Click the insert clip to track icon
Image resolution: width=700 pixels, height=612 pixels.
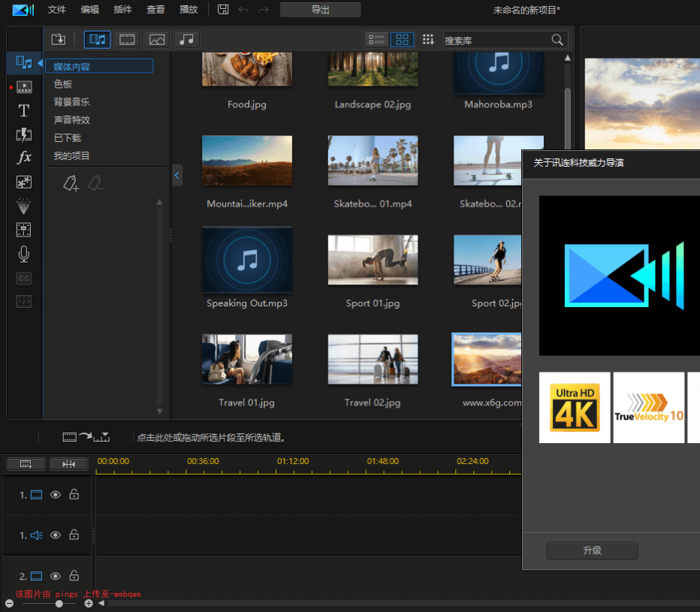point(86,437)
